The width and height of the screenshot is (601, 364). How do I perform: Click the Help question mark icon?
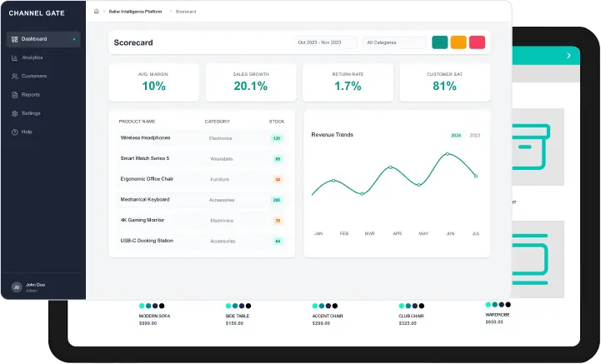pyautogui.click(x=14, y=132)
